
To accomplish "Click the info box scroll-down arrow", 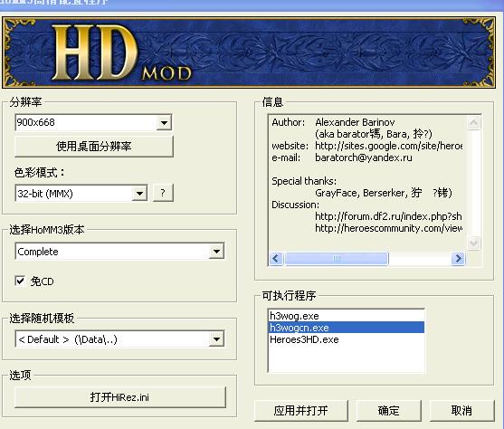I will click(x=474, y=243).
